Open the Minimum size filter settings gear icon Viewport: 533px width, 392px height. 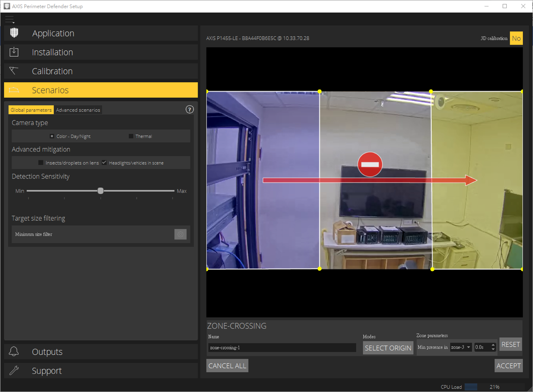coord(180,234)
